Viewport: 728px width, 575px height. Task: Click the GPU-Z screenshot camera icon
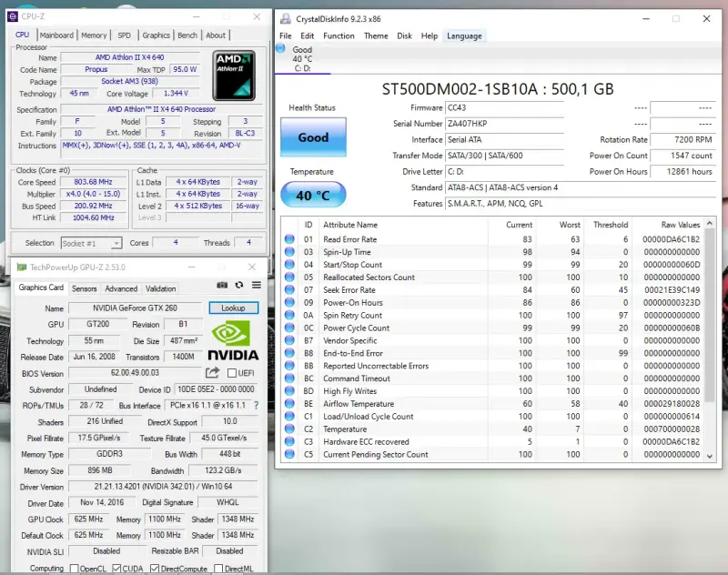(222, 285)
